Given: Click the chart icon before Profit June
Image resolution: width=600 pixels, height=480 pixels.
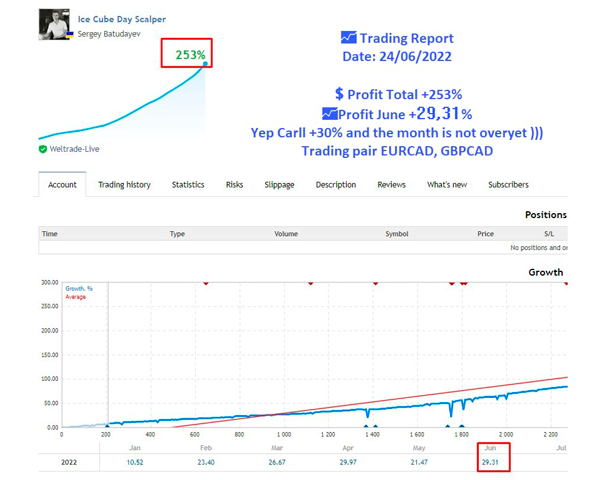Looking at the screenshot, I should coord(330,114).
